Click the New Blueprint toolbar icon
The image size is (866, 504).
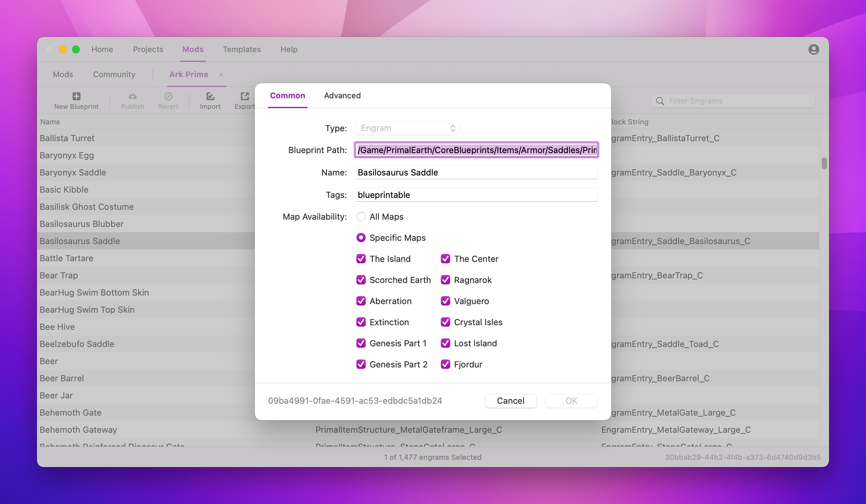click(x=76, y=96)
